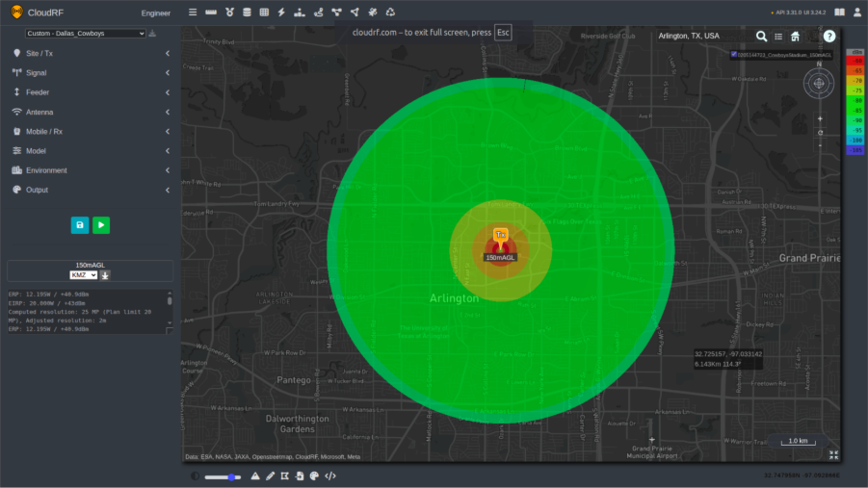Open the database archive icon

pos(247,13)
